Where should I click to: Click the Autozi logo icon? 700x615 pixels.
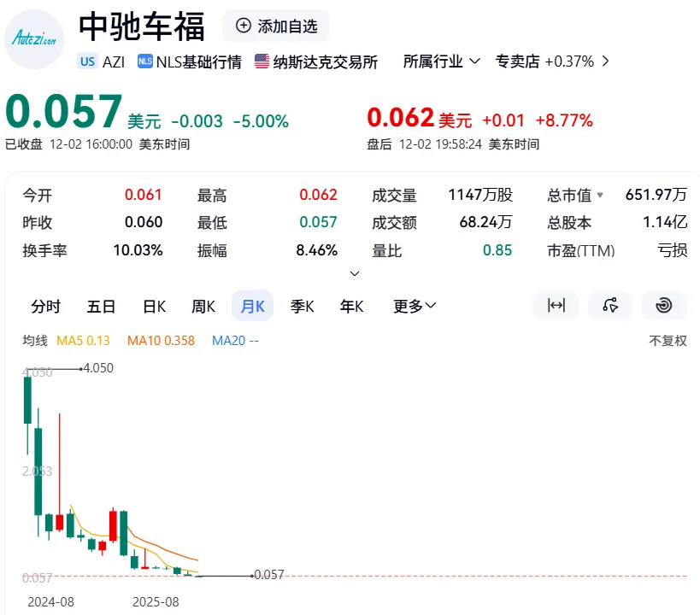click(34, 38)
